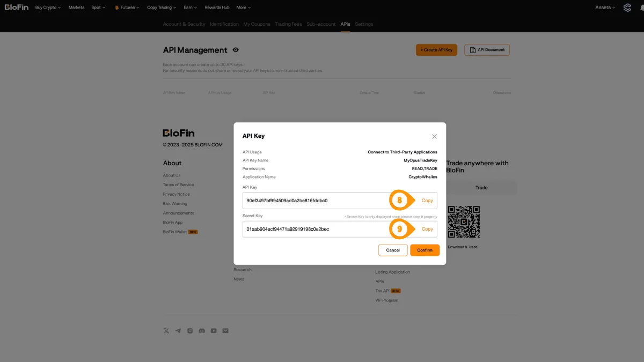The height and width of the screenshot is (362, 644).
Task: Click the Status column header
Action: coord(420,93)
